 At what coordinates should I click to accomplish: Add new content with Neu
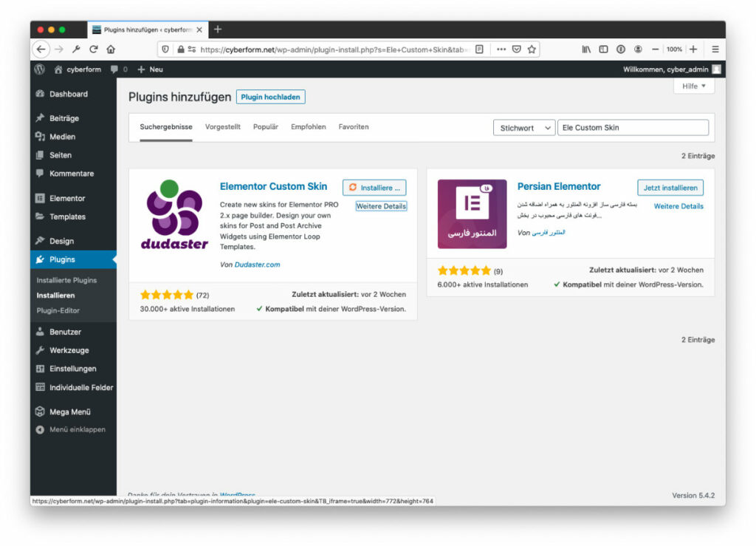click(x=150, y=69)
